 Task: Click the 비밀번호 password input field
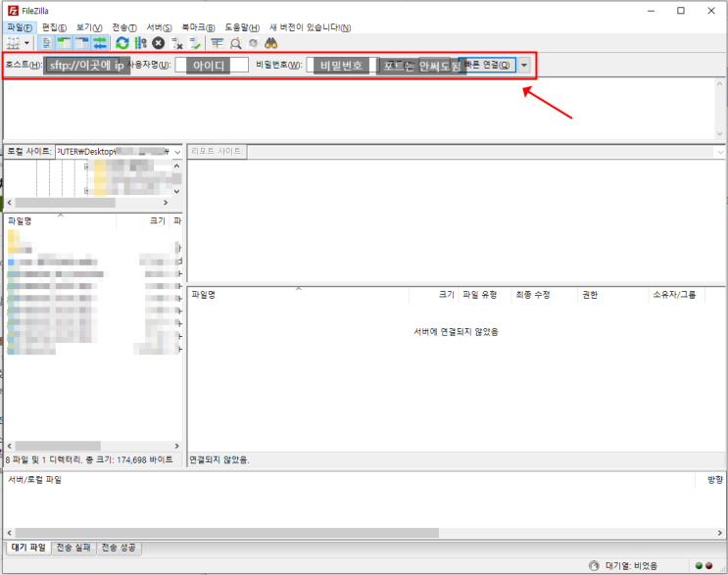pyautogui.click(x=342, y=65)
